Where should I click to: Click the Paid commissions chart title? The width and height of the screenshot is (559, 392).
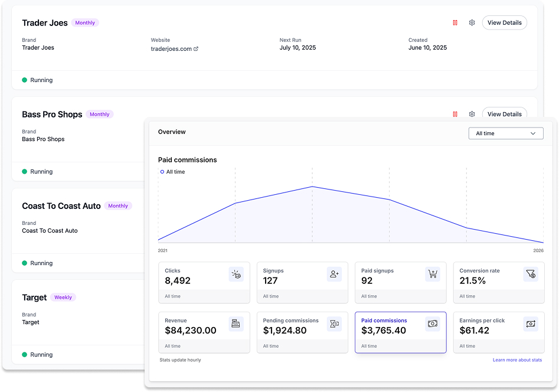coord(188,160)
